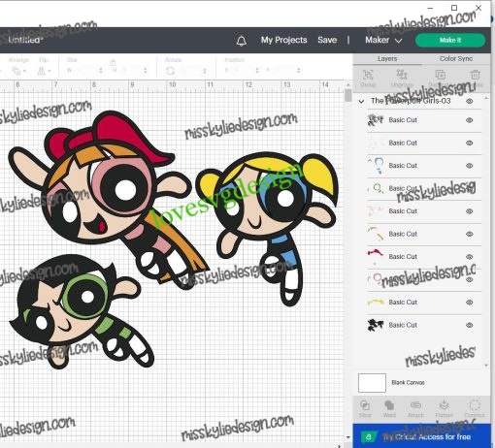Click the Ungroup icon in Layers panel

coord(402,78)
